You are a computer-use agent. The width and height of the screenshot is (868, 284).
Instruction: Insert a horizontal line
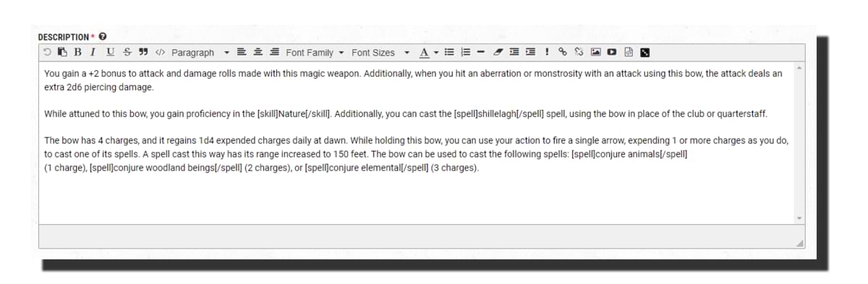click(x=481, y=52)
